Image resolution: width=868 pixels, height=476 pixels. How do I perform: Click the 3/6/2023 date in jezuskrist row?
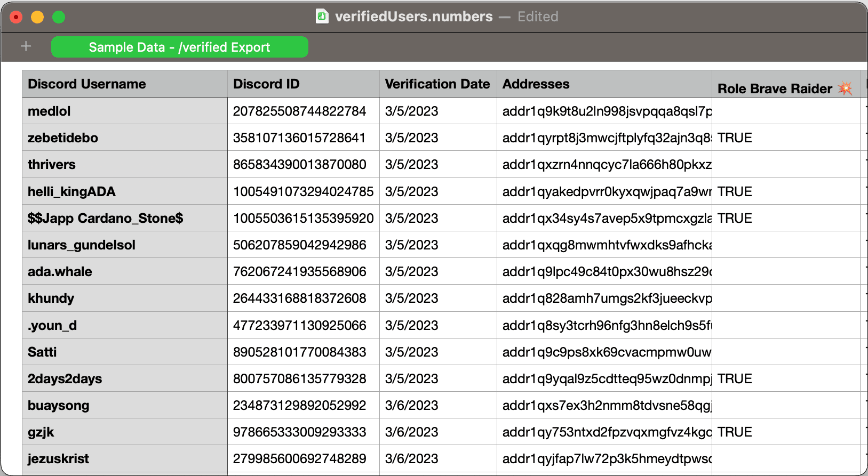coord(411,458)
